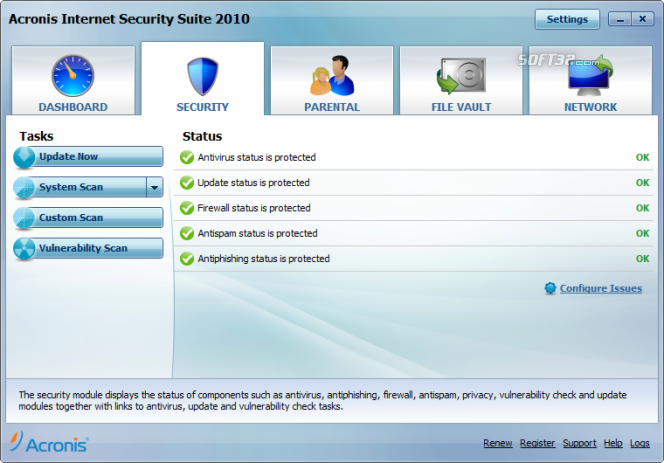Click 'Antivirus status is protected' text

pos(257,158)
